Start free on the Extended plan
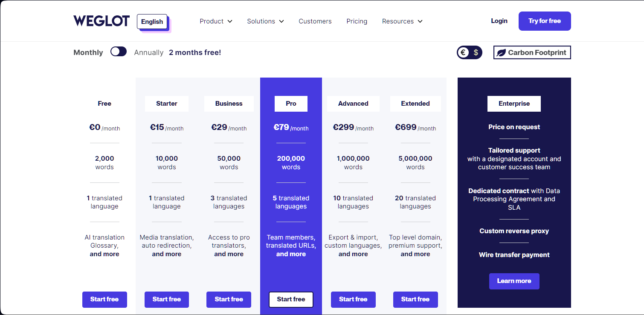This screenshot has width=644, height=315. [x=415, y=299]
